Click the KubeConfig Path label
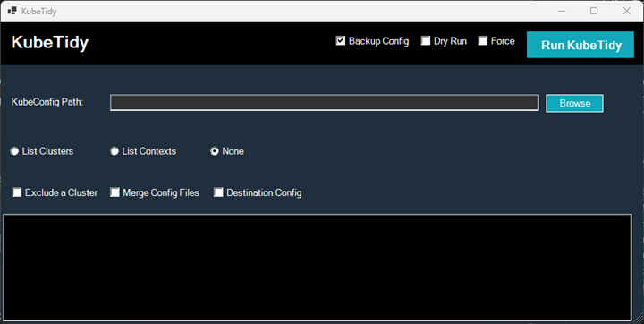Screen dimensions: 644x324 pyautogui.click(x=47, y=102)
